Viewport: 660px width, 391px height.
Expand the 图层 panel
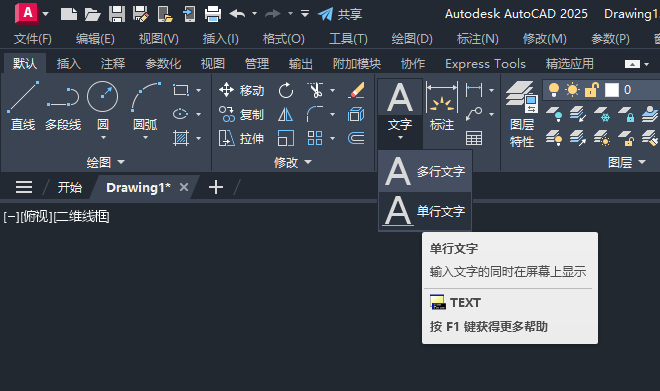[x=627, y=162]
